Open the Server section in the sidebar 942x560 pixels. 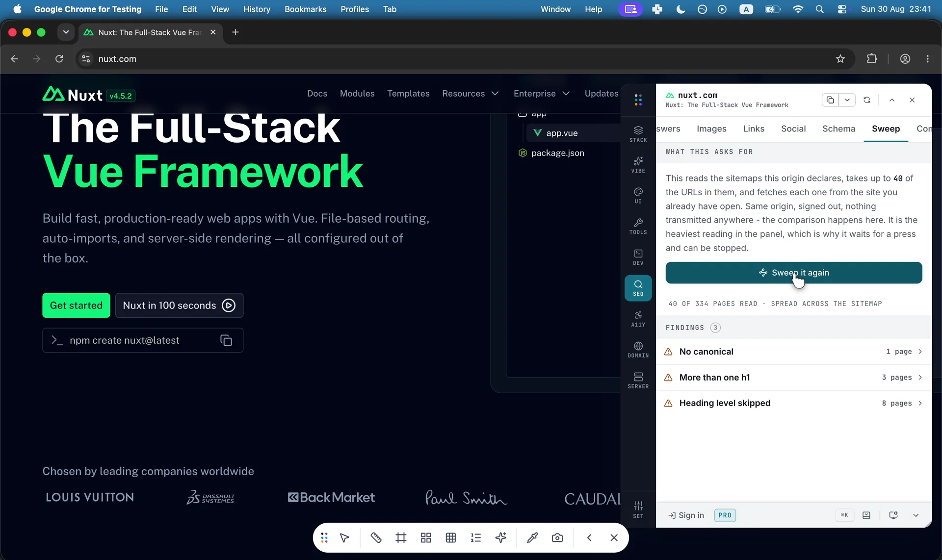638,381
